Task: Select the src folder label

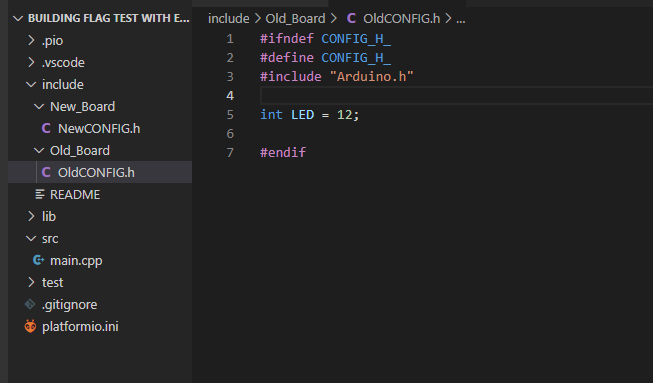Action: click(50, 239)
